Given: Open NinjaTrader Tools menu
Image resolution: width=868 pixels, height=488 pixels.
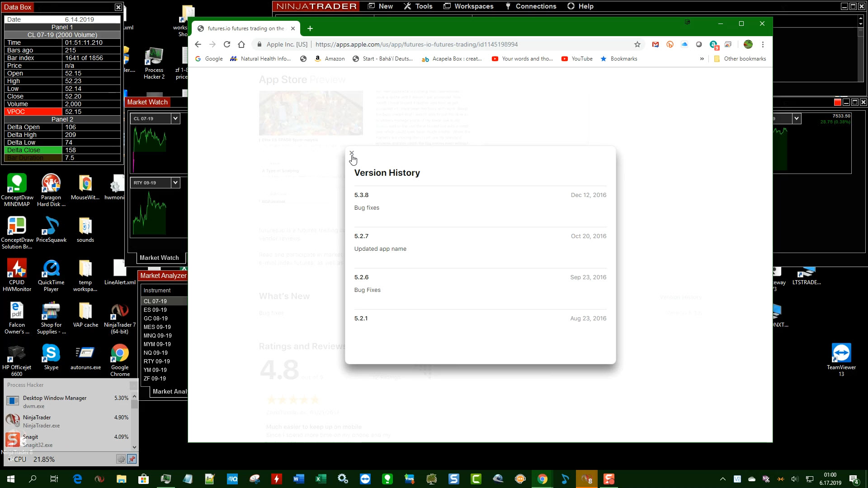Looking at the screenshot, I should pyautogui.click(x=418, y=6).
